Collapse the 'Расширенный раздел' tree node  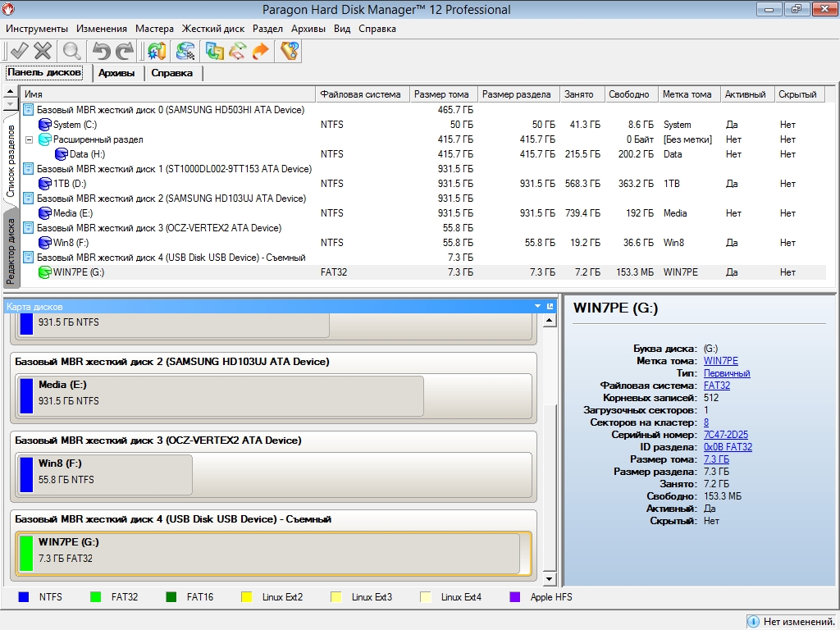pos(29,139)
